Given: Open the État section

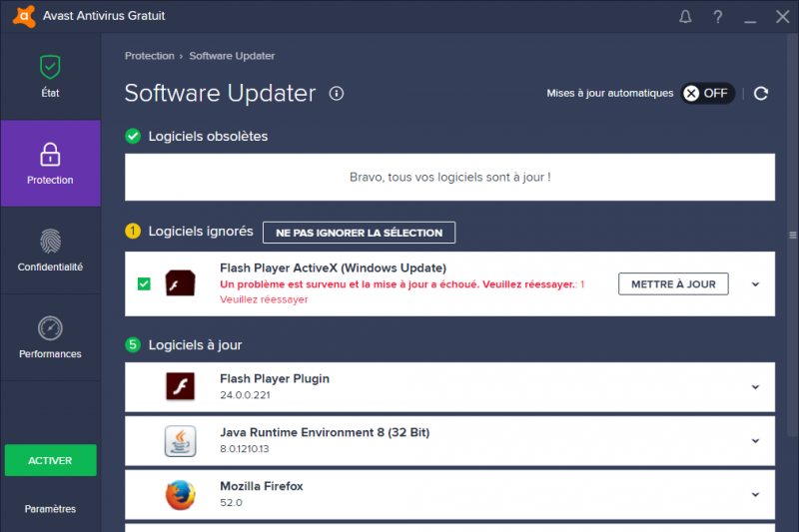Looking at the screenshot, I should pos(51,77).
